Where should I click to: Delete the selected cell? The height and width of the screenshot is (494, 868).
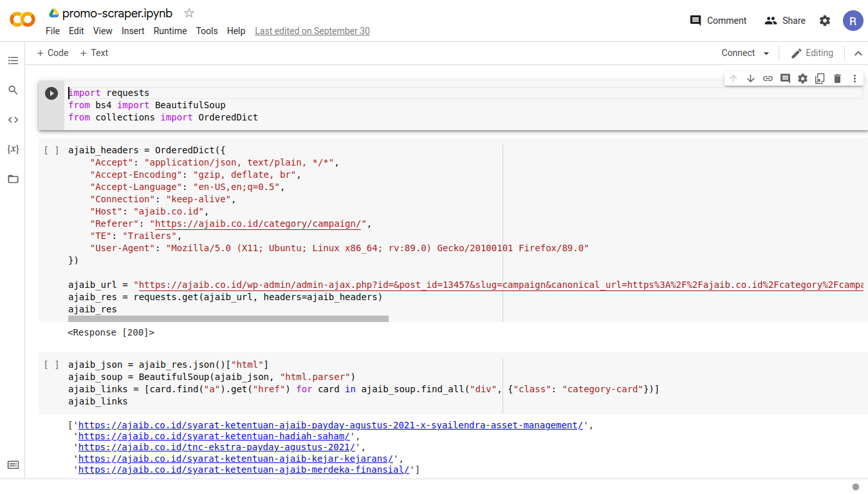coord(837,79)
